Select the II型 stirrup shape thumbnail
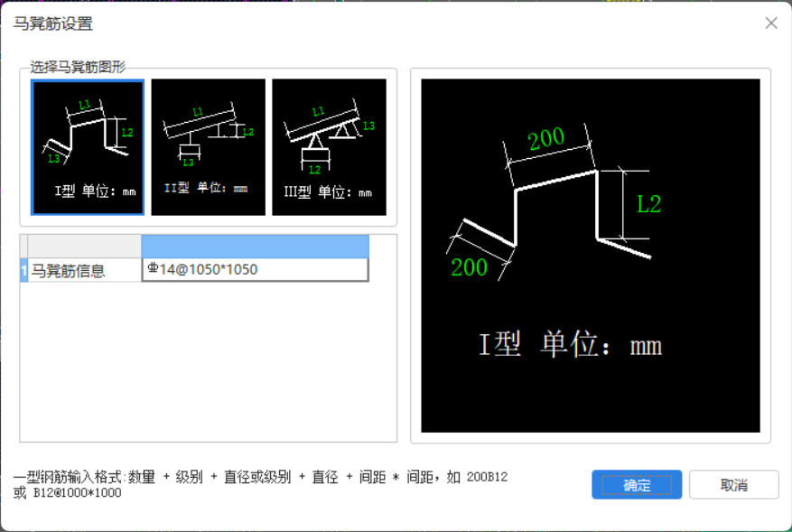 click(208, 147)
